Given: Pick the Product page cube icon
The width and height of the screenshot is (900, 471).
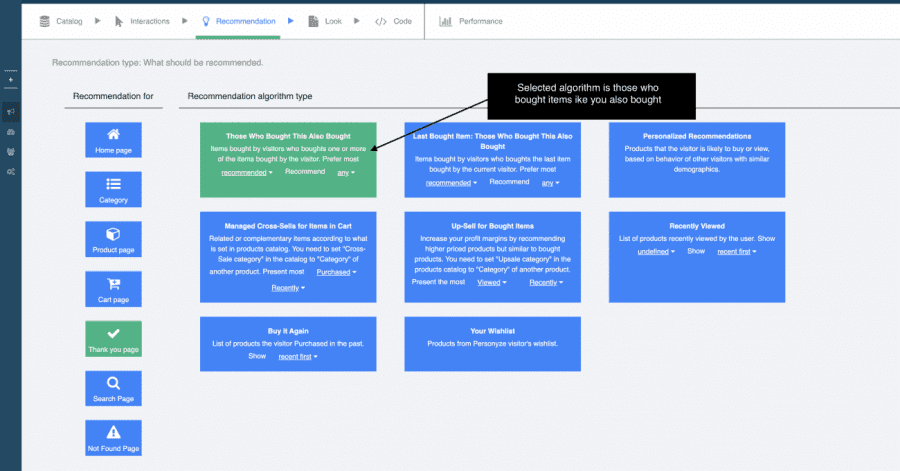Looking at the screenshot, I should 113,234.
